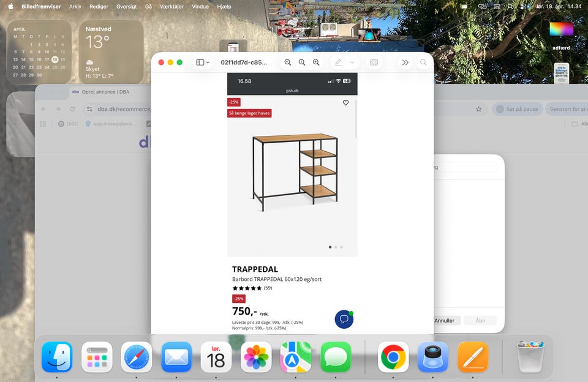
Task: Open the Billedfremviser menu
Action: pos(41,6)
